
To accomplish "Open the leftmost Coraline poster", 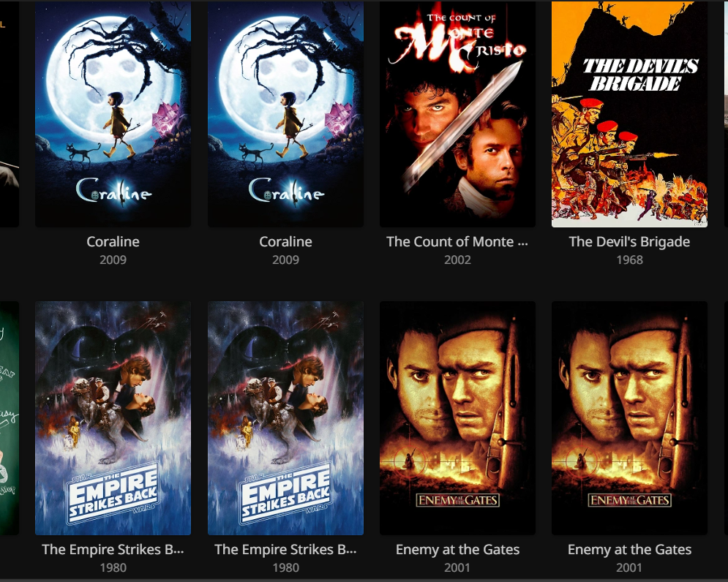I will [x=113, y=114].
